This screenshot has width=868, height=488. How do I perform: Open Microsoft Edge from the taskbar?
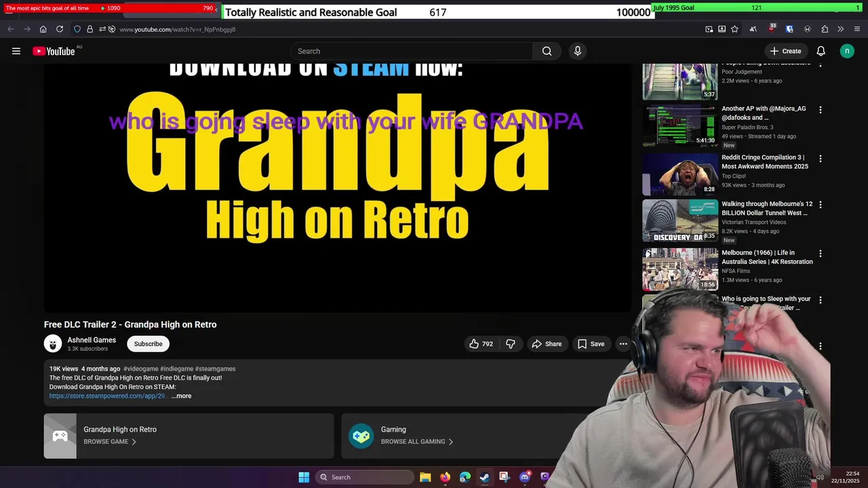coord(465,477)
